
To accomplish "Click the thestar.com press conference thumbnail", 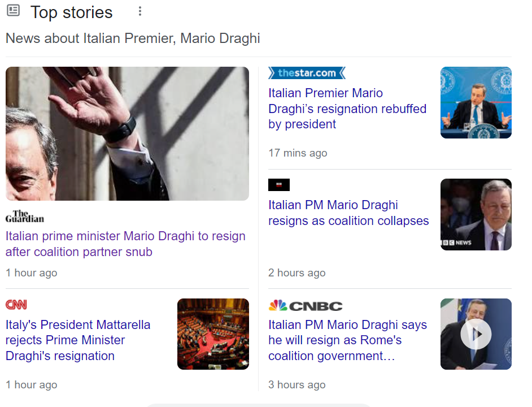I will pyautogui.click(x=476, y=102).
